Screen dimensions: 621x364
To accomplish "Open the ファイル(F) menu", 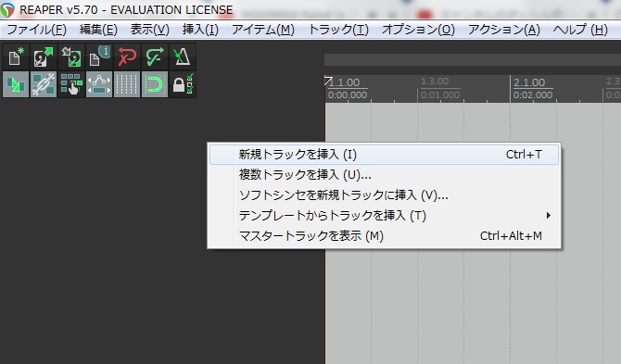I will (x=36, y=30).
